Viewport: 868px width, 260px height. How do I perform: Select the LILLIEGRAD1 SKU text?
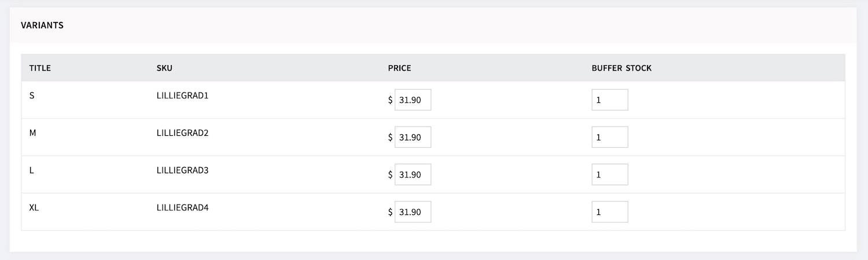tap(182, 95)
